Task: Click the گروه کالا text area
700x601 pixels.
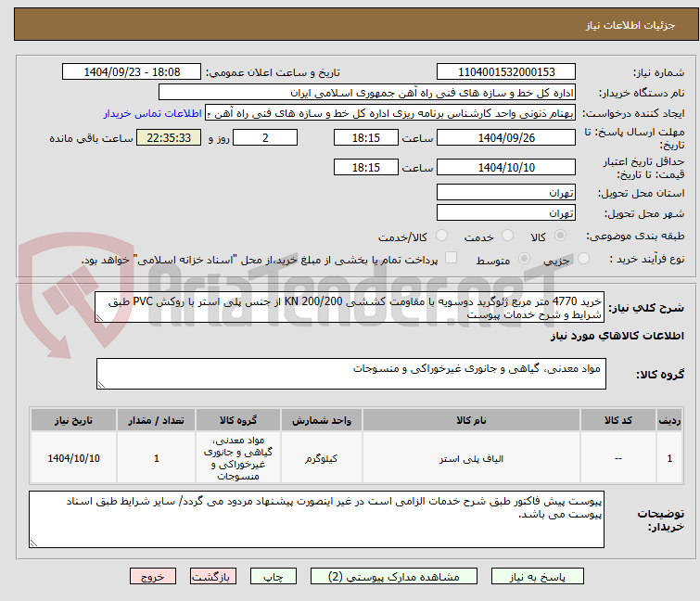Action: click(x=350, y=374)
